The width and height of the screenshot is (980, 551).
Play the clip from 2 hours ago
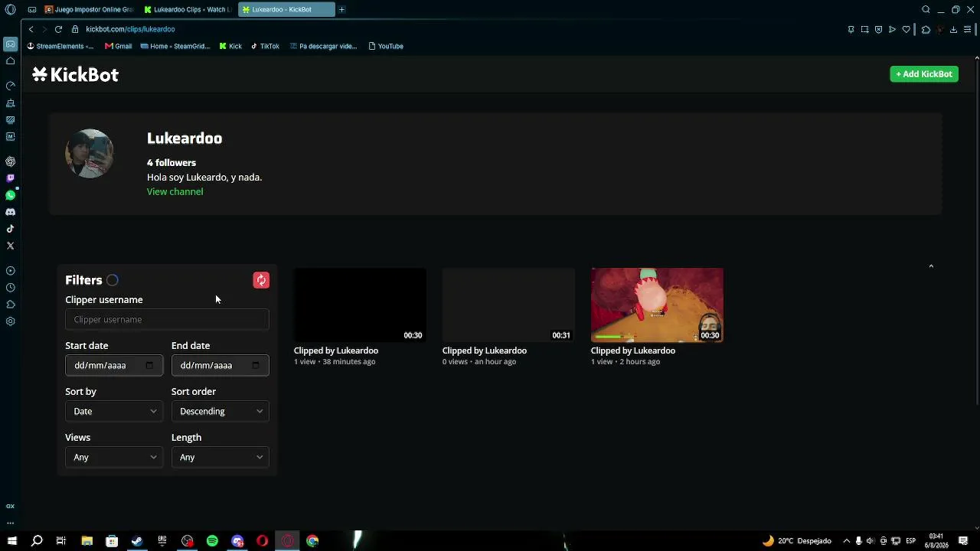click(x=657, y=305)
